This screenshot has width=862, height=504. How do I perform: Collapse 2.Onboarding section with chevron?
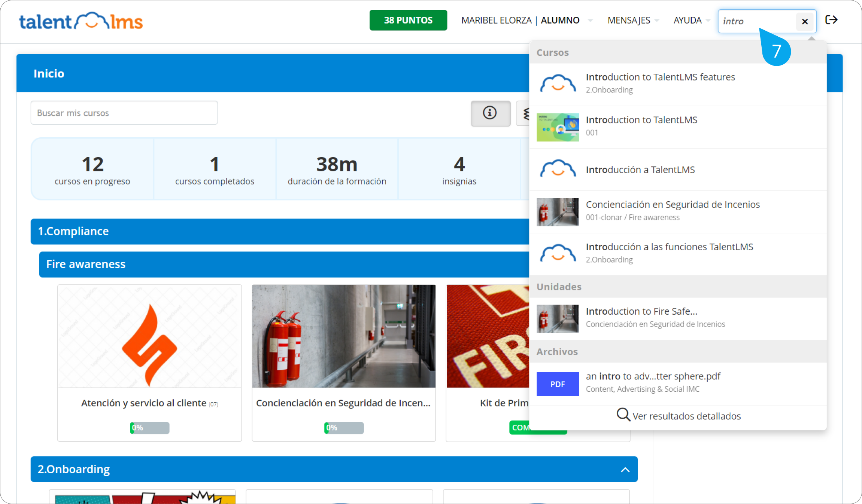click(x=625, y=470)
